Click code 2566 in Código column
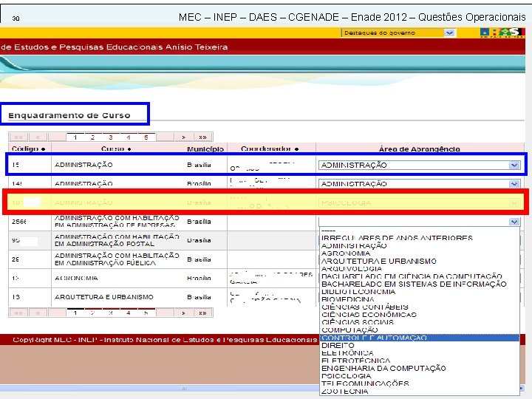The image size is (532, 399). coord(19,222)
